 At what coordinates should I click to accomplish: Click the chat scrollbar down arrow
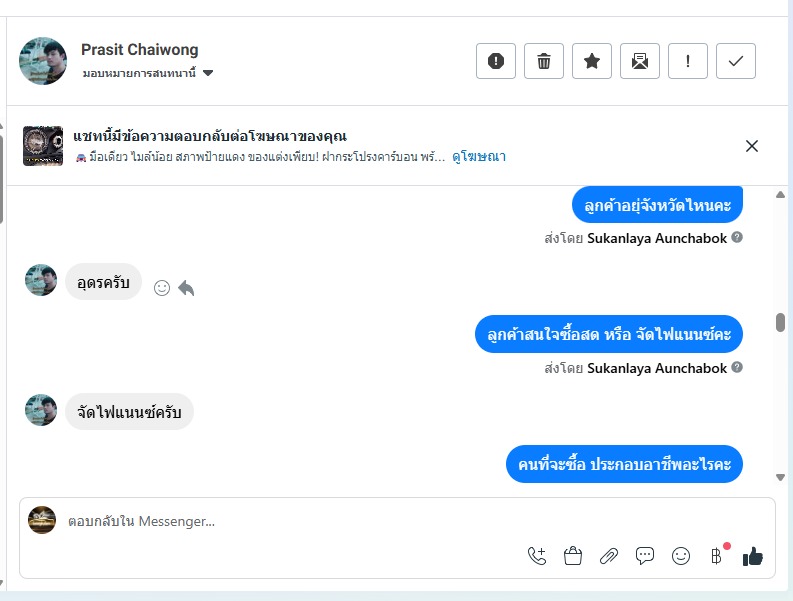(x=780, y=478)
